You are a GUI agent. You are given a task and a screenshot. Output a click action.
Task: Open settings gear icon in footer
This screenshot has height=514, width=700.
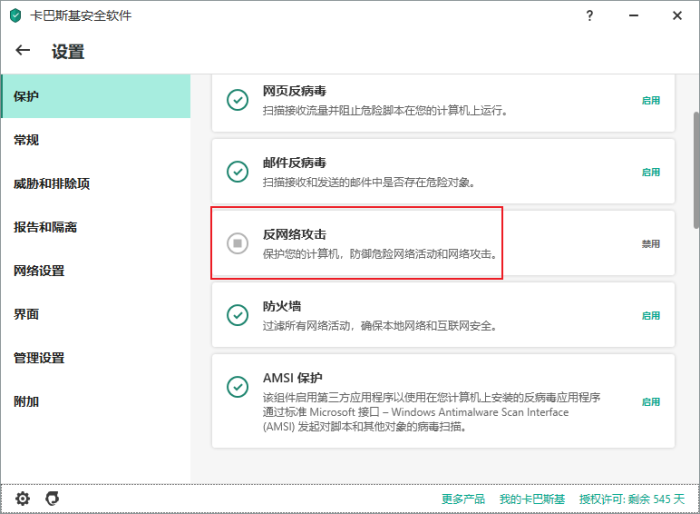[22, 498]
